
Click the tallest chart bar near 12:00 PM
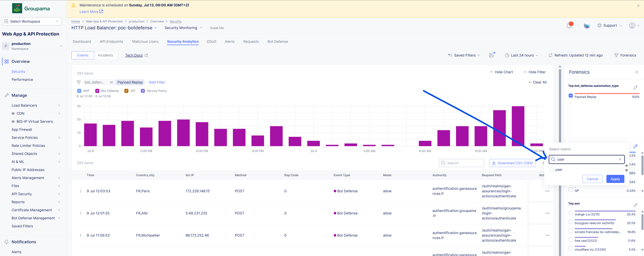click(518, 126)
